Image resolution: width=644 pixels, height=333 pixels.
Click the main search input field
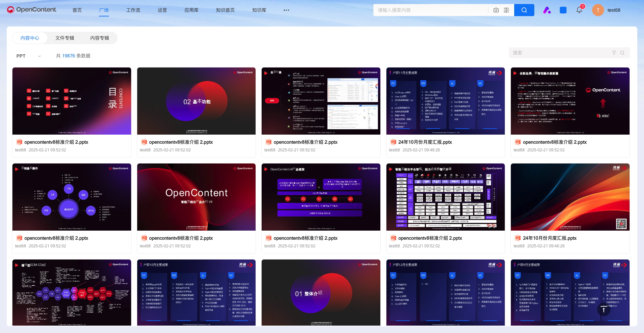431,10
